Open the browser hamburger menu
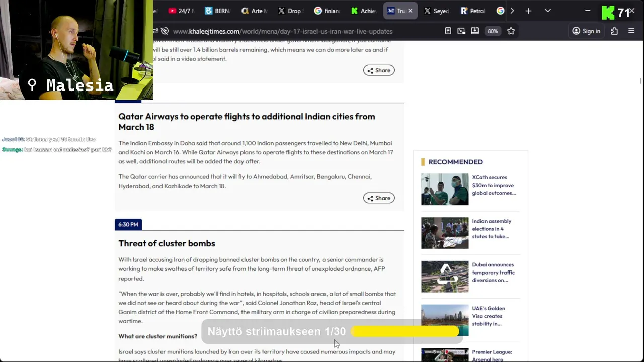The height and width of the screenshot is (362, 644). point(631,31)
